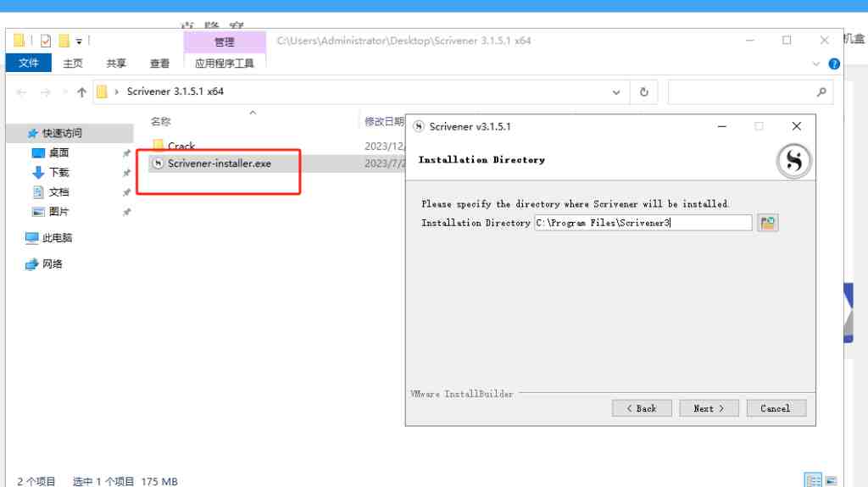
Task: Click the Explorer folder icon in title bar
Action: [19, 41]
